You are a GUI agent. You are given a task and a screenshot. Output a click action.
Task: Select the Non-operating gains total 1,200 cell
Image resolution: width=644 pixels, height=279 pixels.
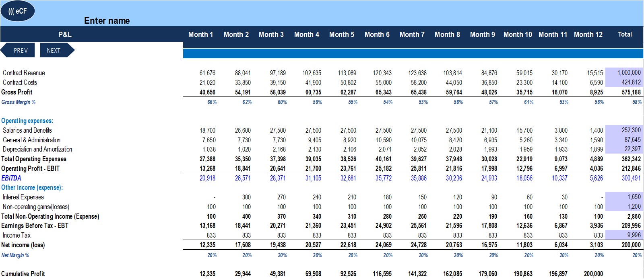pos(624,206)
